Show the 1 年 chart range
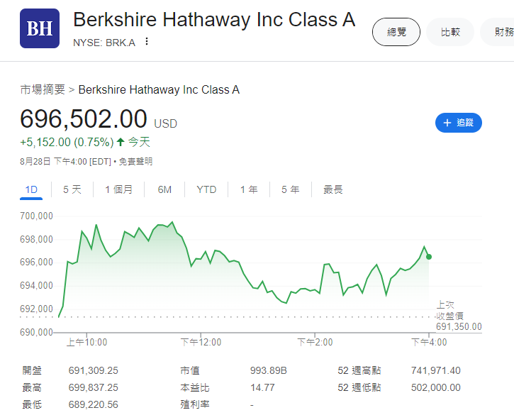Viewport: 514px width, 420px height. [249, 189]
